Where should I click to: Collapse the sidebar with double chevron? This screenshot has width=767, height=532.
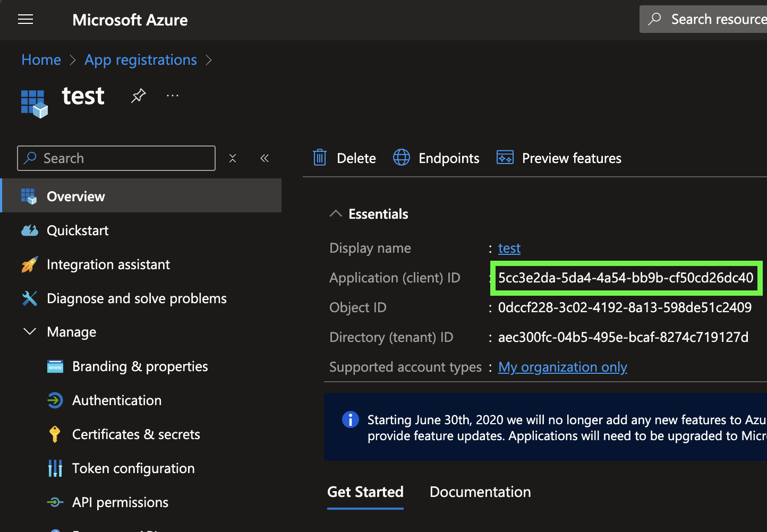pos(265,158)
